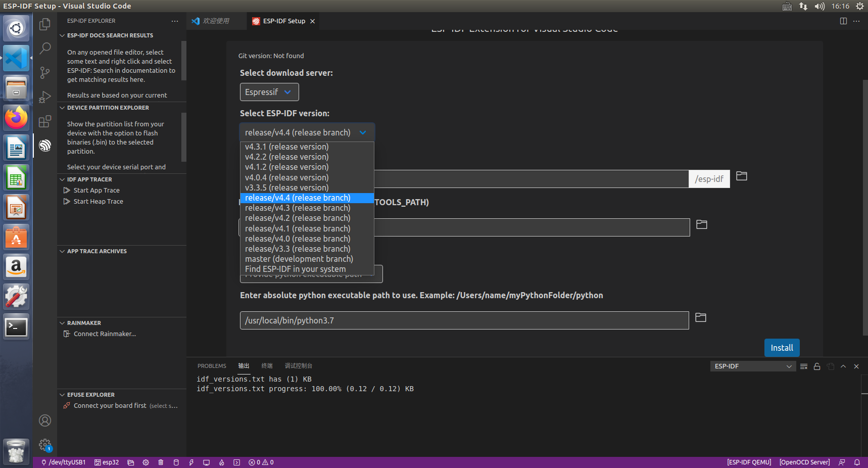
Task: Open the Run and Debug view
Action: coord(45,97)
